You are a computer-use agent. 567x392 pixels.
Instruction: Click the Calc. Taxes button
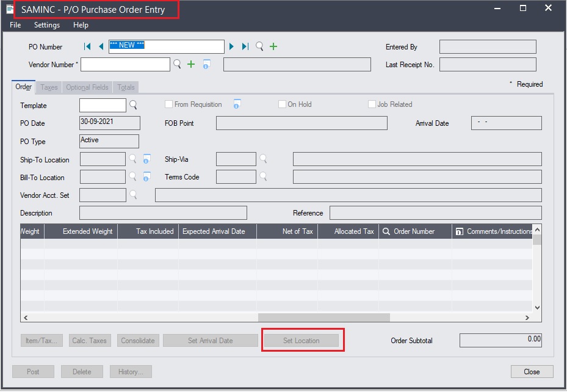click(90, 341)
